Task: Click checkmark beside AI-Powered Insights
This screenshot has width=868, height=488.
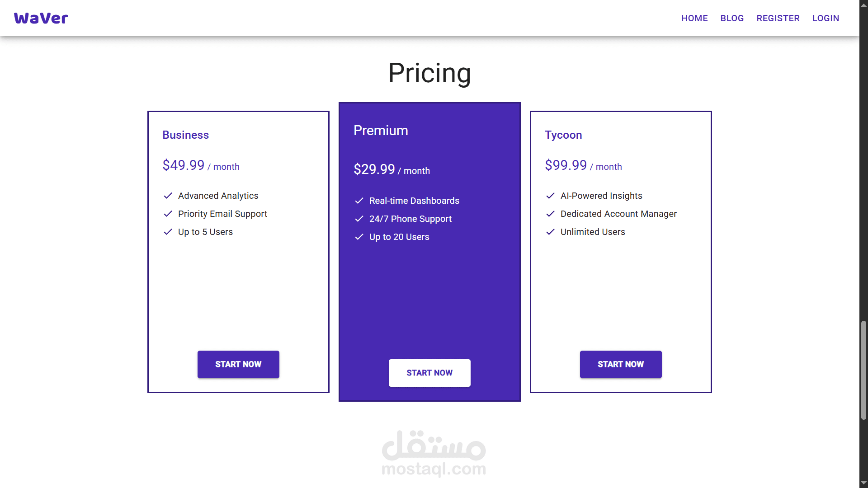Action: coord(550,196)
